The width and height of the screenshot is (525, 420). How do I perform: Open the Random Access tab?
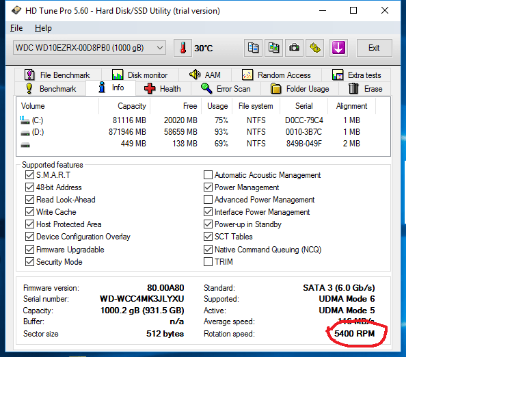point(276,75)
